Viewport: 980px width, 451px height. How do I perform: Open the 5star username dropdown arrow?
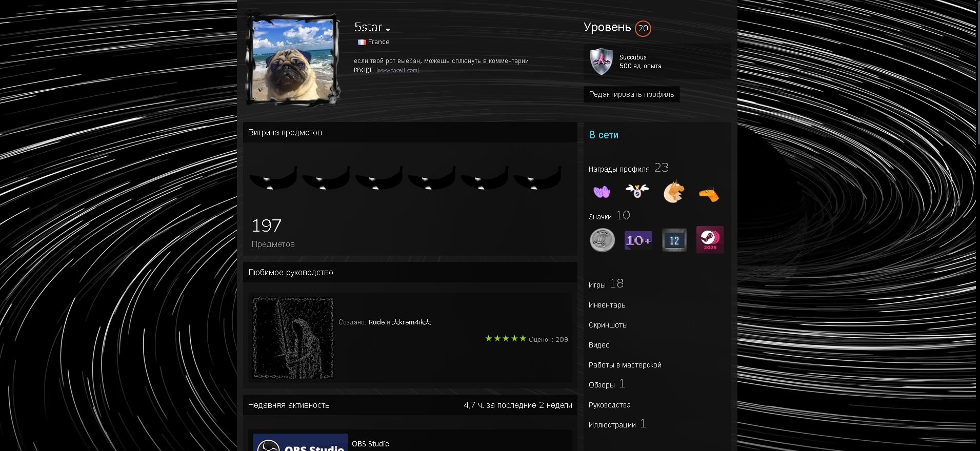coord(388,30)
